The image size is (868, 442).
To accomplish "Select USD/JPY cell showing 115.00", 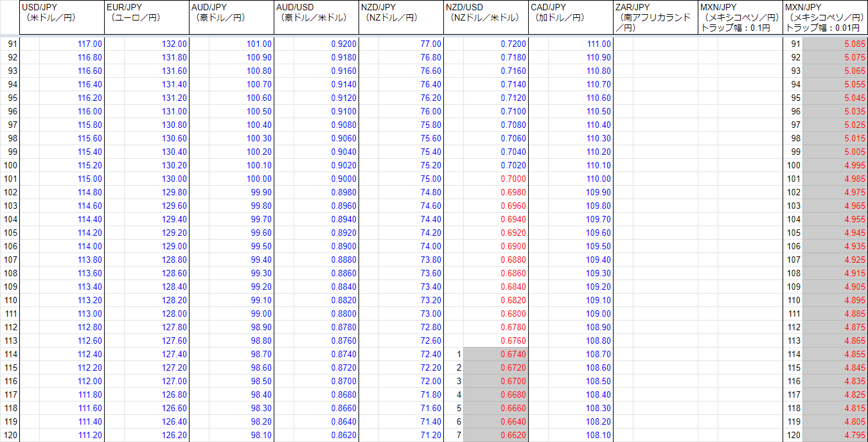I will point(71,179).
